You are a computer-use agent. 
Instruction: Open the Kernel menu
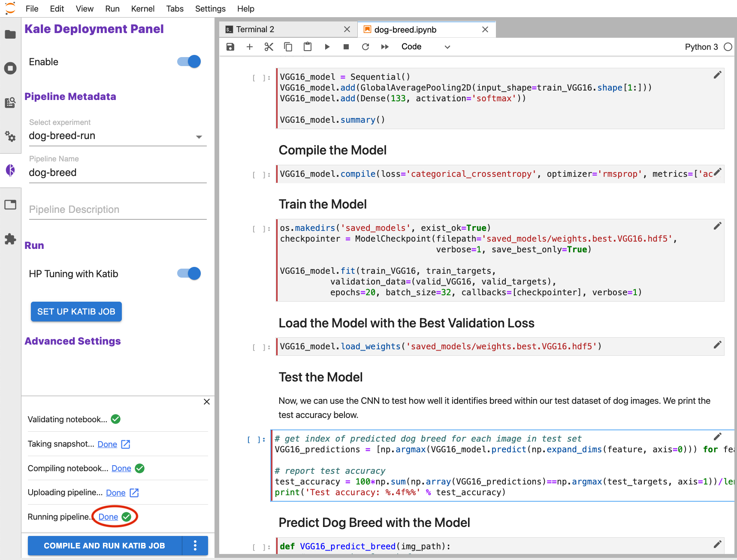(x=143, y=9)
